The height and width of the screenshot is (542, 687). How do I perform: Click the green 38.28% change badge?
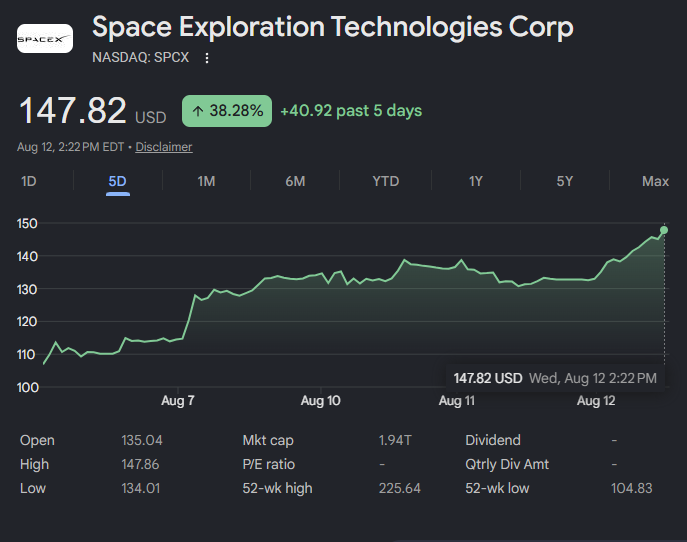coord(227,111)
